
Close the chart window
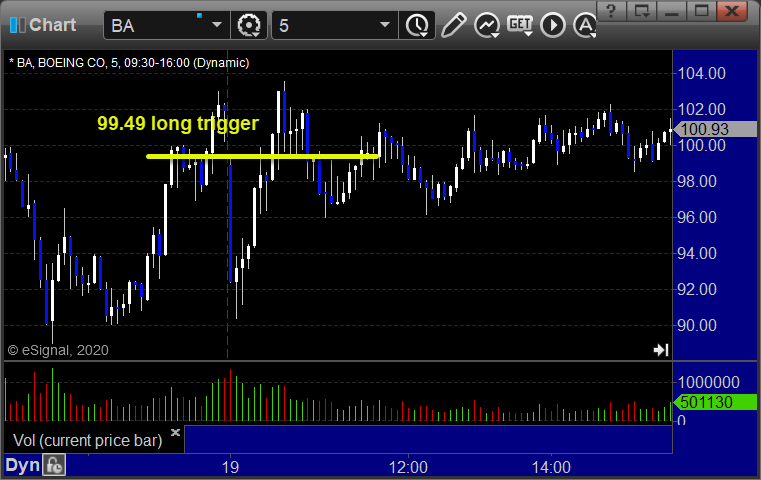pyautogui.click(x=732, y=11)
